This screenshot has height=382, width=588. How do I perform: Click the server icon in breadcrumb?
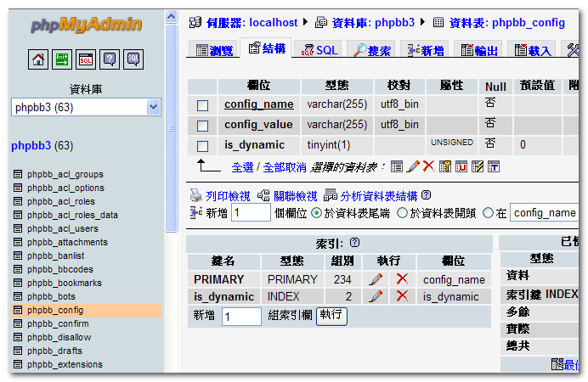(195, 22)
